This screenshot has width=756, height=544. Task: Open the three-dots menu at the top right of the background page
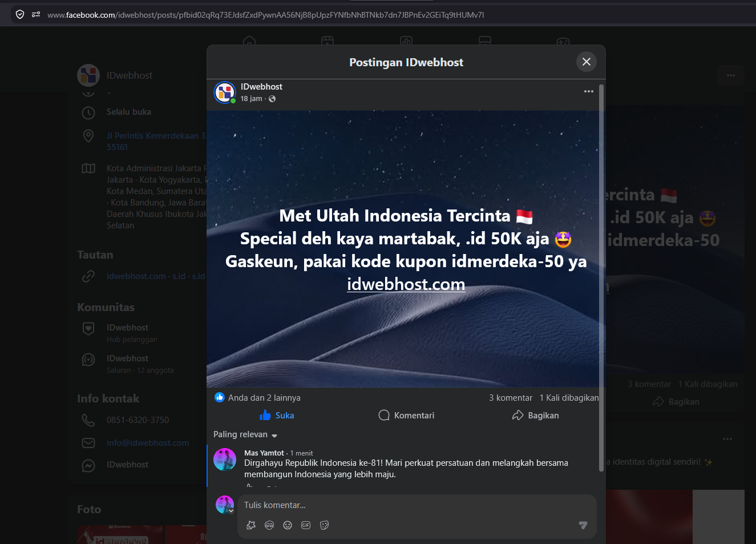(x=731, y=75)
